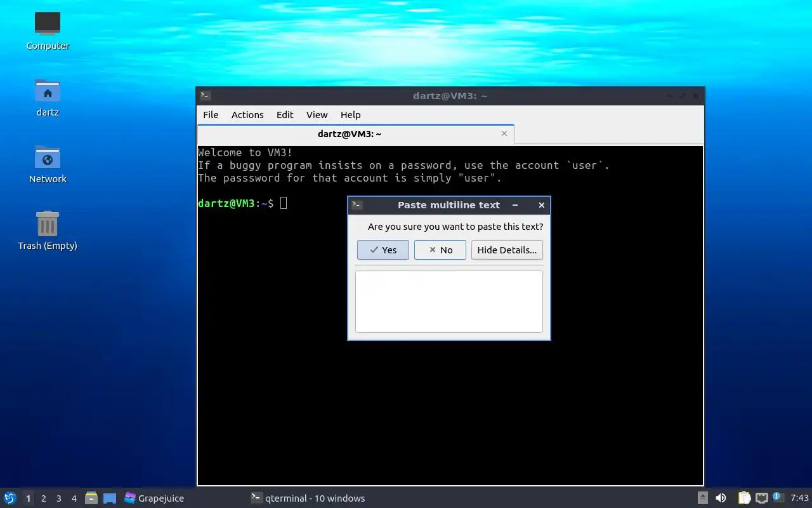Select the dartz@VM3: ~ terminal tab
The width and height of the screenshot is (812, 508).
tap(355, 134)
